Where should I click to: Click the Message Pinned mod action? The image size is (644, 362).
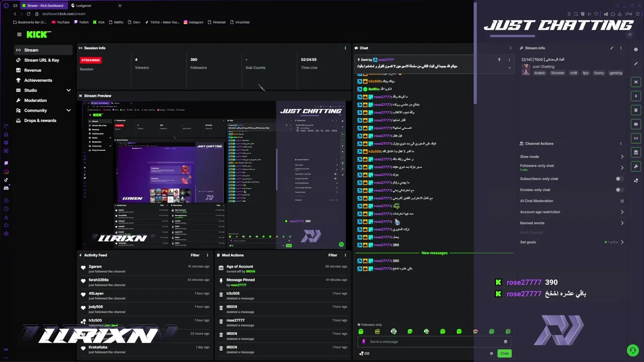click(240, 280)
